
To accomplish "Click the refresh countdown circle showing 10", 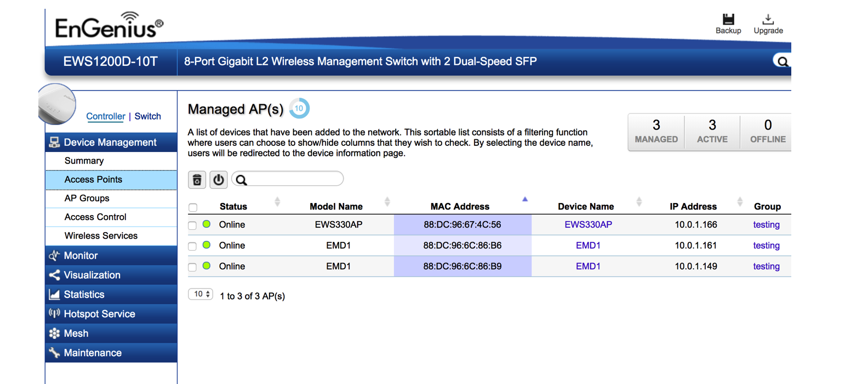I will pos(299,109).
